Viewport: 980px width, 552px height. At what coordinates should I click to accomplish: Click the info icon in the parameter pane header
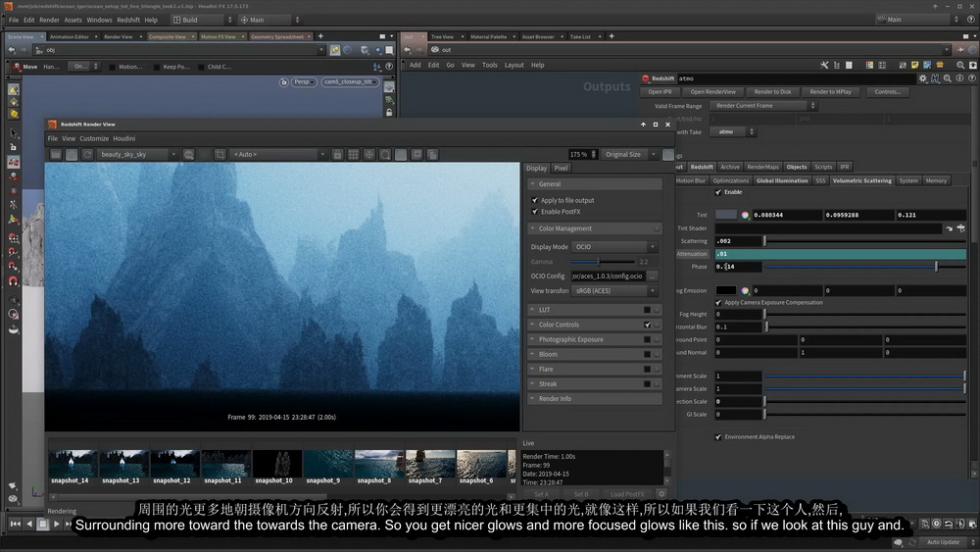pyautogui.click(x=959, y=78)
